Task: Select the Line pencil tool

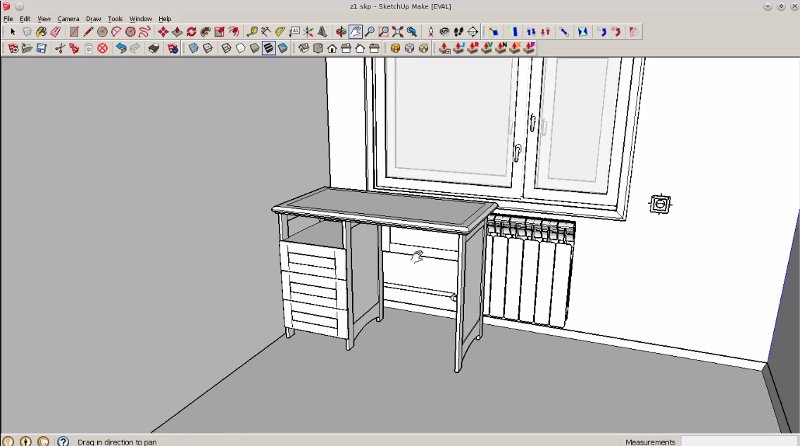Action: 88,32
